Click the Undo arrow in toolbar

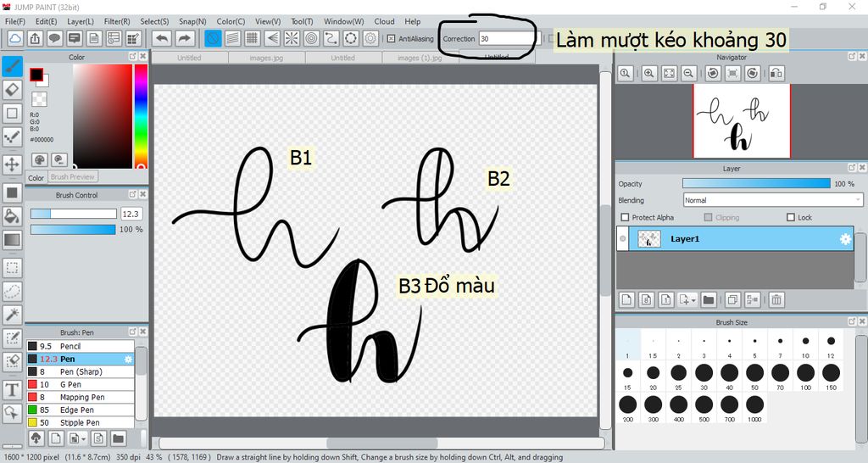tap(162, 38)
